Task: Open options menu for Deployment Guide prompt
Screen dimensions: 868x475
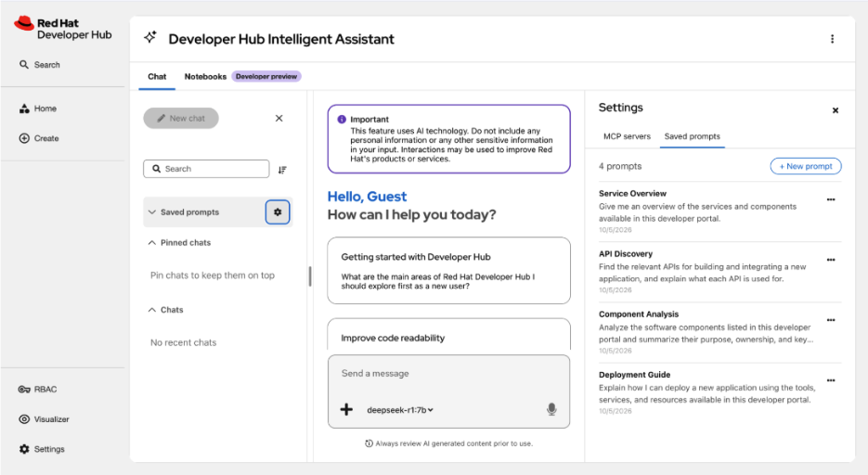Action: 831,380
